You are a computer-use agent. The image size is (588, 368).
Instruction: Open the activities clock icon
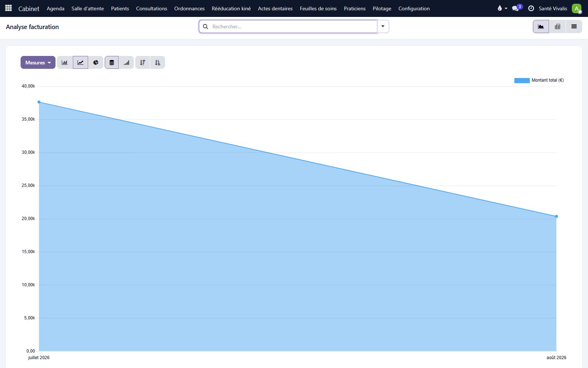click(x=531, y=8)
